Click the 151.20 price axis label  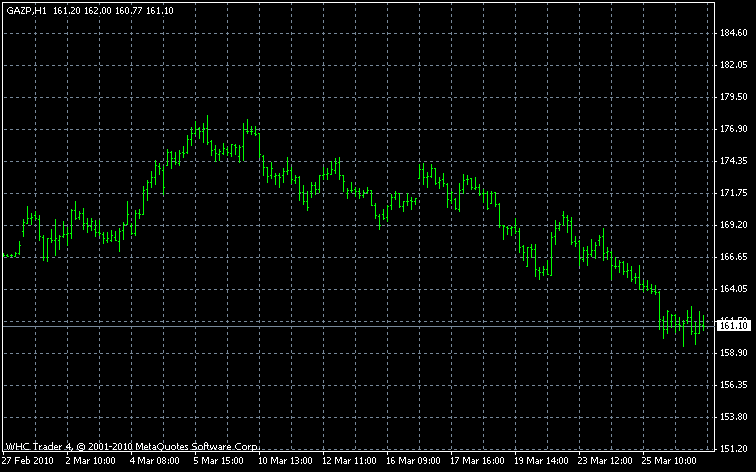click(735, 449)
